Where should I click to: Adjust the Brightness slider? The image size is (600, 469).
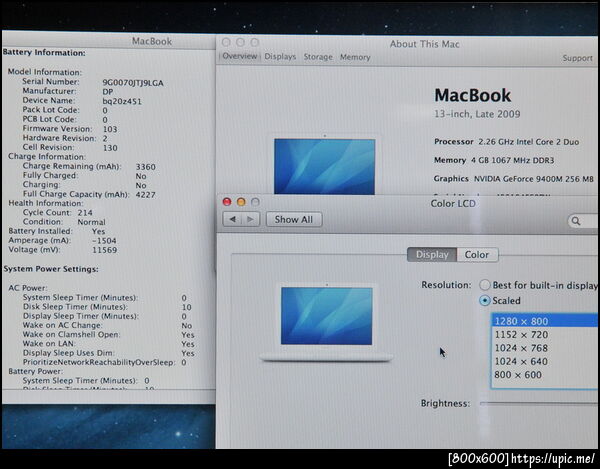tap(540, 403)
